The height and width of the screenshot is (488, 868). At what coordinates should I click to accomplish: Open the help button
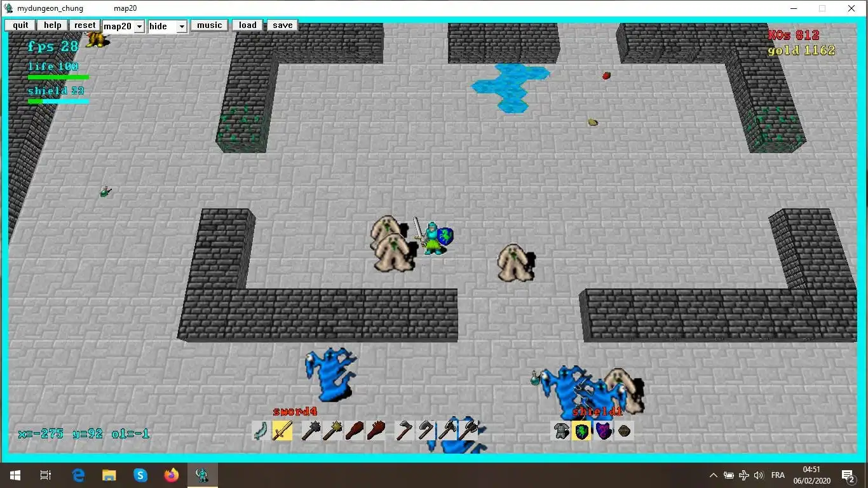53,25
